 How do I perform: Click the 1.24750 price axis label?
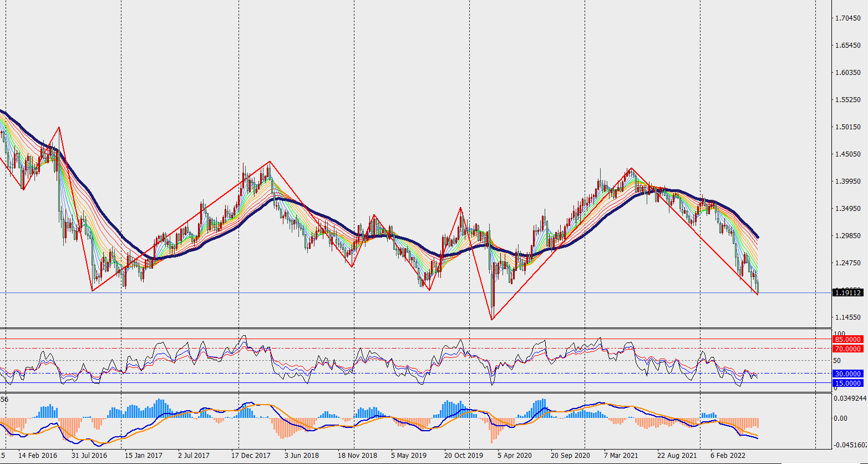point(848,263)
